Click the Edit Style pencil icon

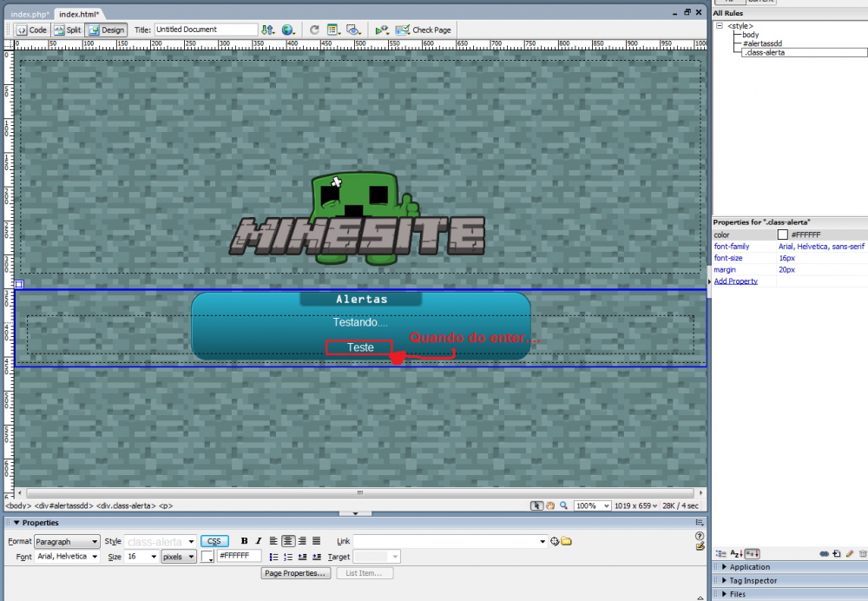tap(850, 553)
